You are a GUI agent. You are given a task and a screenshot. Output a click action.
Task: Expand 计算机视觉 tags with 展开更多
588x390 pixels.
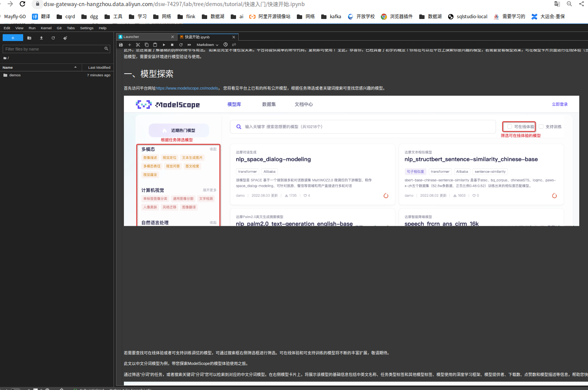coord(211,190)
